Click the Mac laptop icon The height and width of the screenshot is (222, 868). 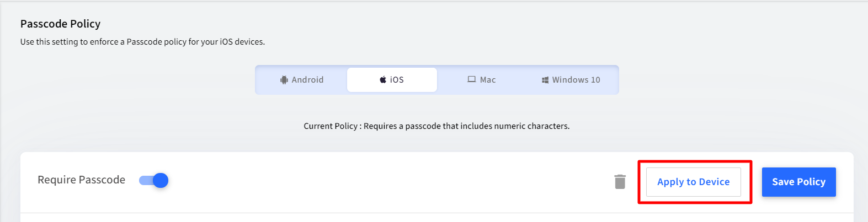point(472,80)
